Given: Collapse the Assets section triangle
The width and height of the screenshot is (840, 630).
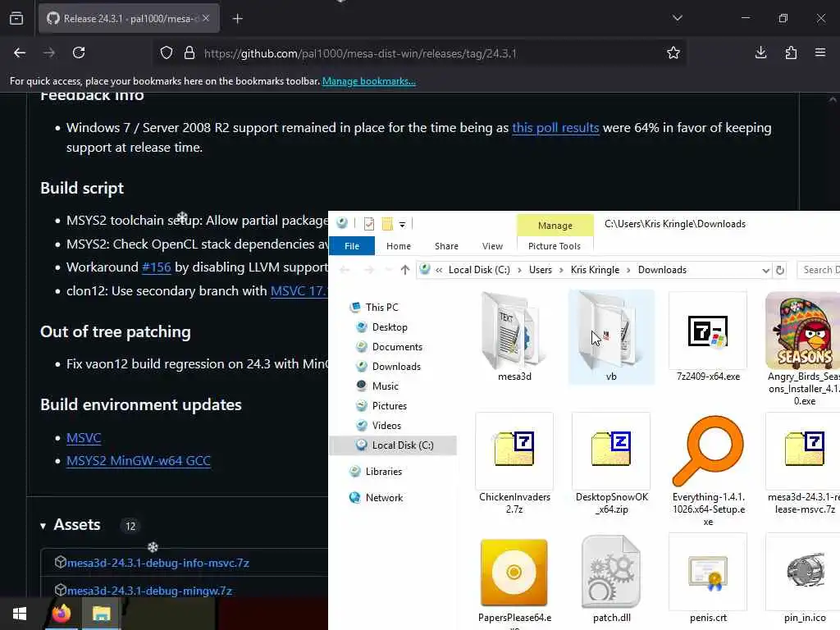Looking at the screenshot, I should coord(43,526).
